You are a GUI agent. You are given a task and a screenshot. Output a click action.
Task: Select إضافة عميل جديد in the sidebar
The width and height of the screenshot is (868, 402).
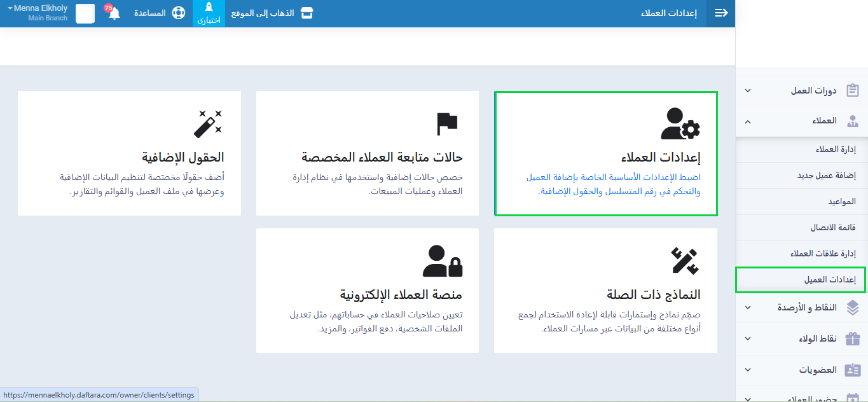point(827,176)
